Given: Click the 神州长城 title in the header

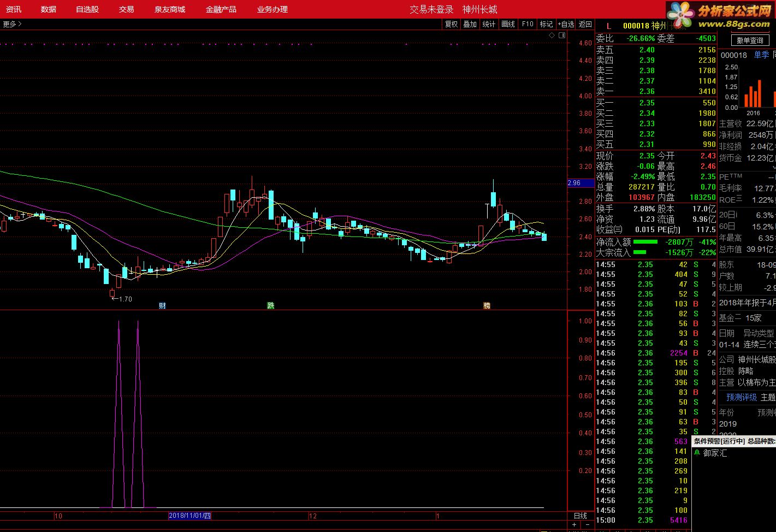Looking at the screenshot, I should pos(479,9).
